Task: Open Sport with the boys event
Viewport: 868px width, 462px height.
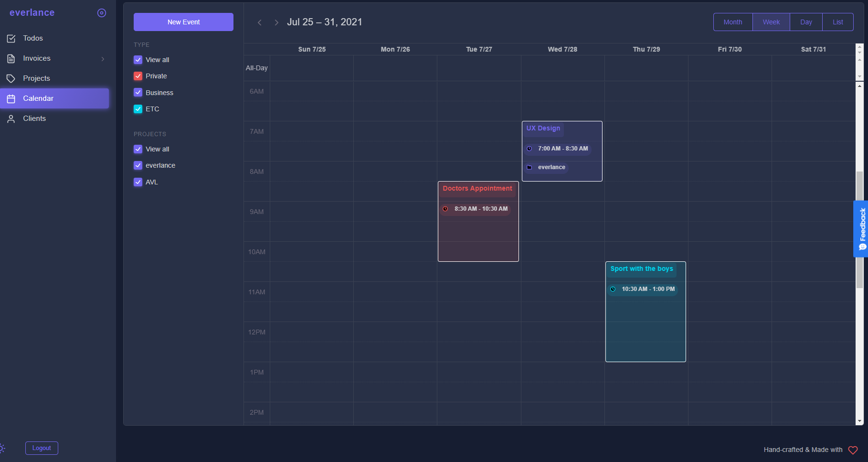Action: point(646,312)
